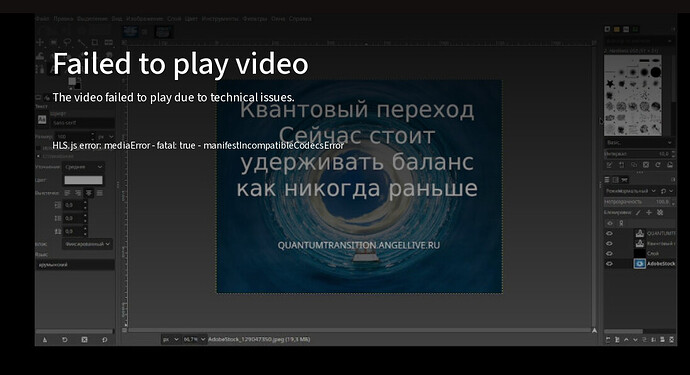The height and width of the screenshot is (375, 690).
Task: Switch to the Channels tab icon
Action: [x=616, y=180]
